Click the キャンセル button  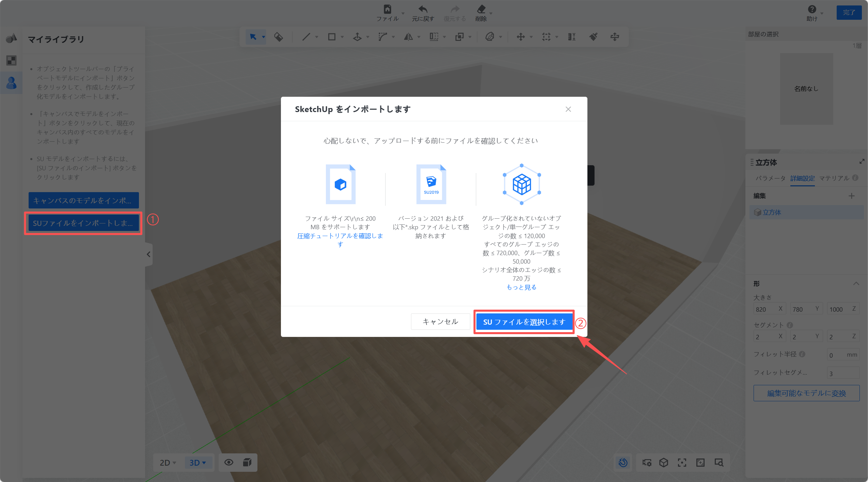pos(440,322)
